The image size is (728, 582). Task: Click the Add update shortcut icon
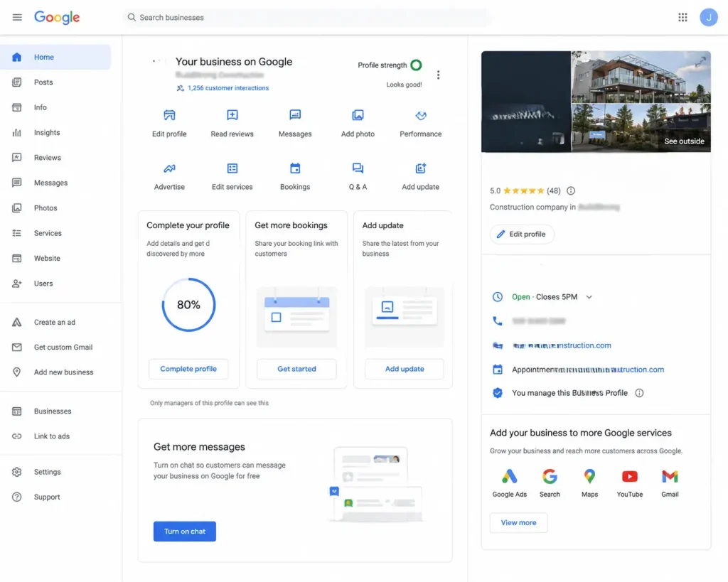421,168
